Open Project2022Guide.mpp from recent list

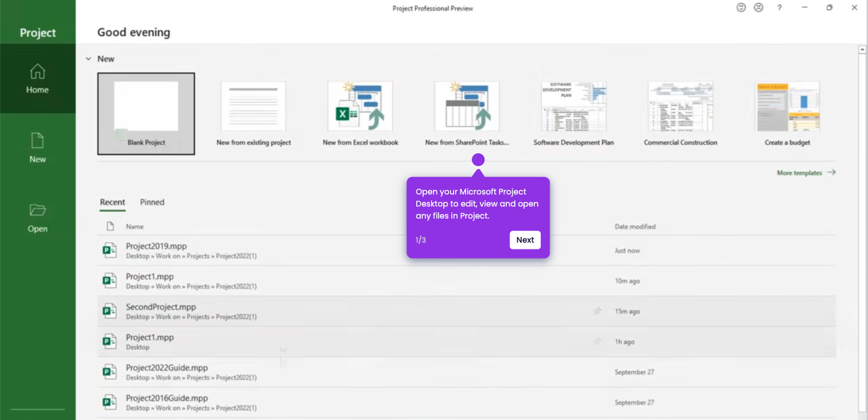pyautogui.click(x=467, y=372)
